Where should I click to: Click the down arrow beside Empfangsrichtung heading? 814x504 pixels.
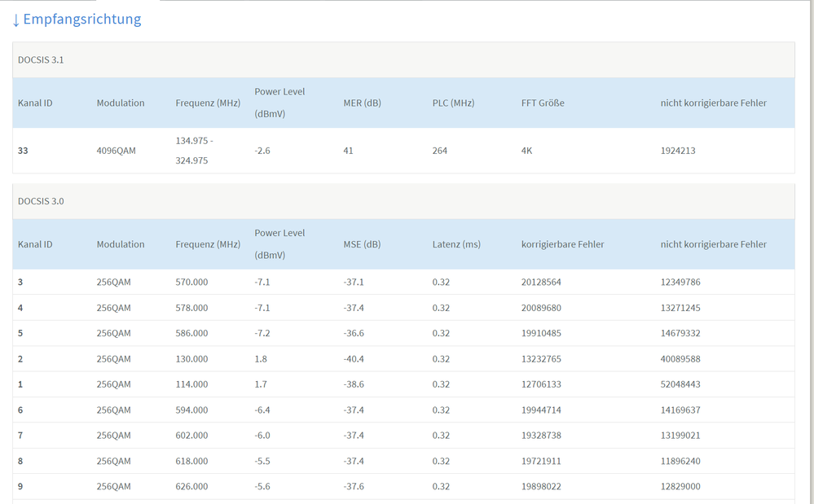pos(16,20)
